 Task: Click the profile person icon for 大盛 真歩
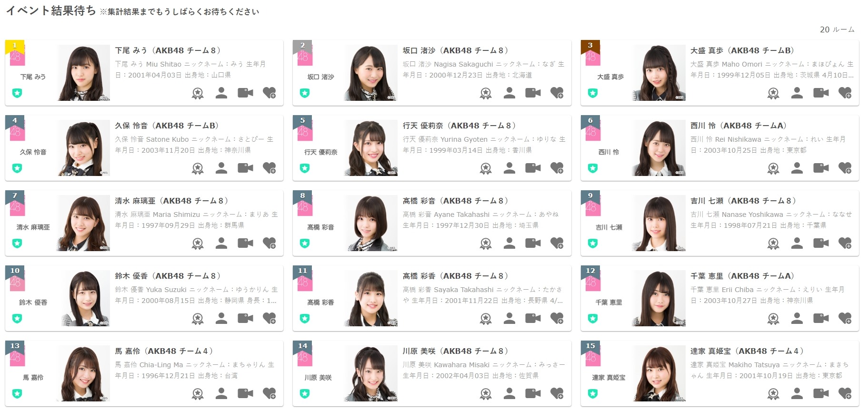[797, 93]
